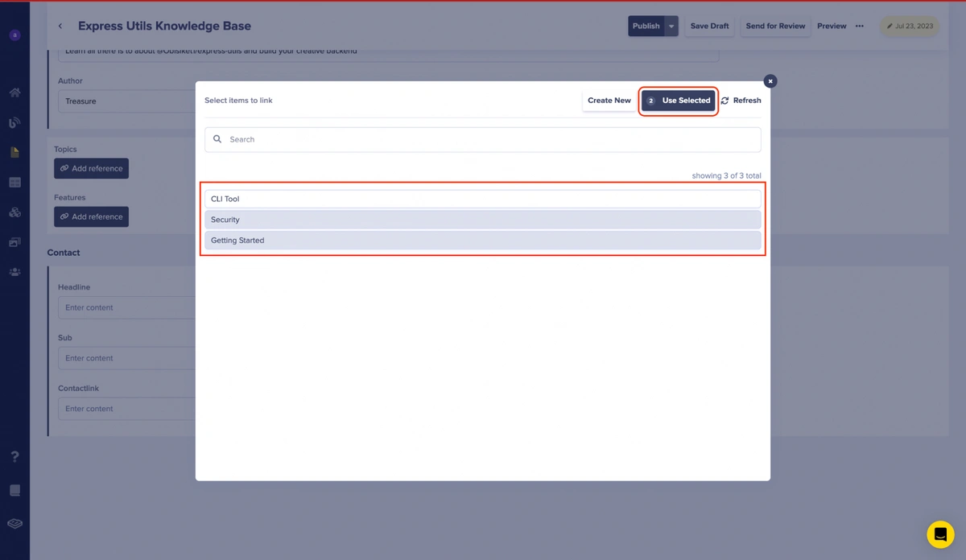The image size is (966, 560).
Task: Select the yellow page icon in the sidebar
Action: (14, 152)
